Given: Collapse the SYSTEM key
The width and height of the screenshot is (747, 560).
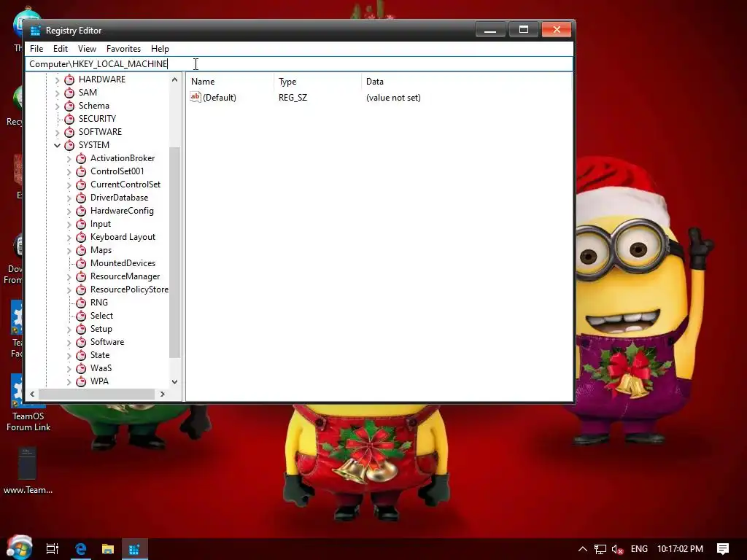Looking at the screenshot, I should point(57,145).
